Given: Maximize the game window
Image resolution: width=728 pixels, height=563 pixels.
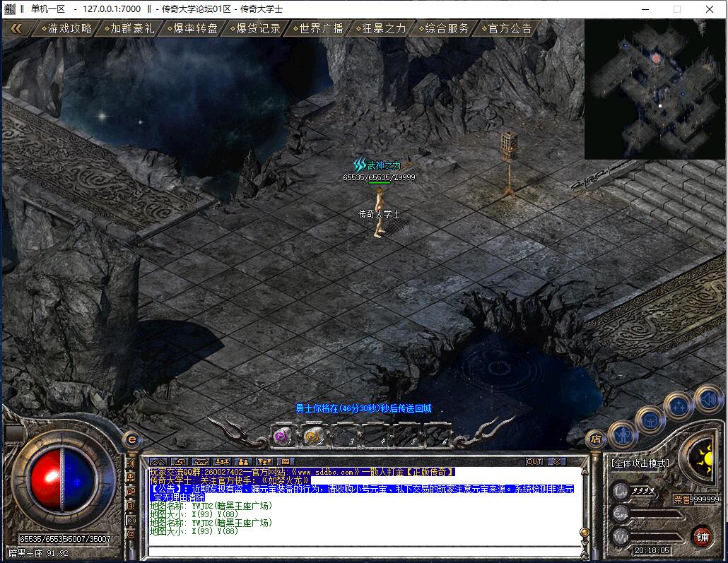Looking at the screenshot, I should (x=677, y=9).
